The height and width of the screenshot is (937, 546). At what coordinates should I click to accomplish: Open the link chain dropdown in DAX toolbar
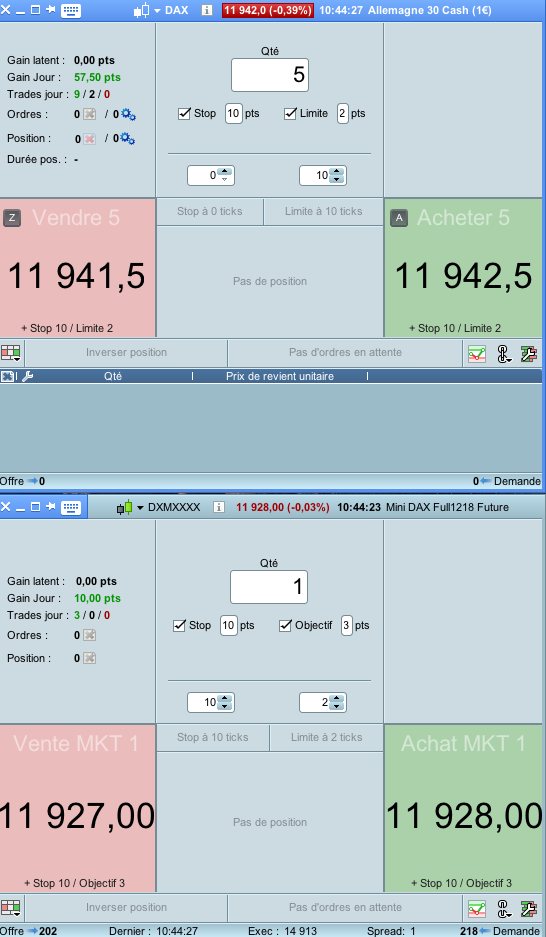pyautogui.click(x=504, y=354)
